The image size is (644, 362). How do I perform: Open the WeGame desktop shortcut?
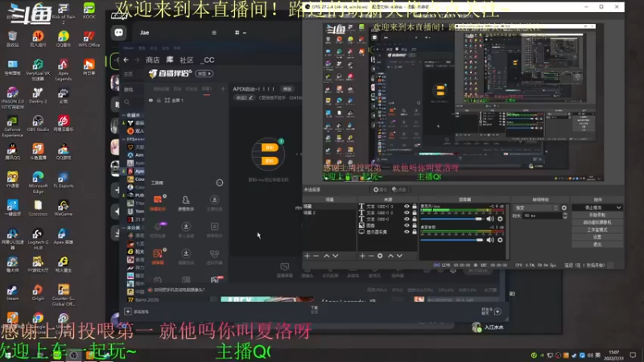(x=63, y=208)
